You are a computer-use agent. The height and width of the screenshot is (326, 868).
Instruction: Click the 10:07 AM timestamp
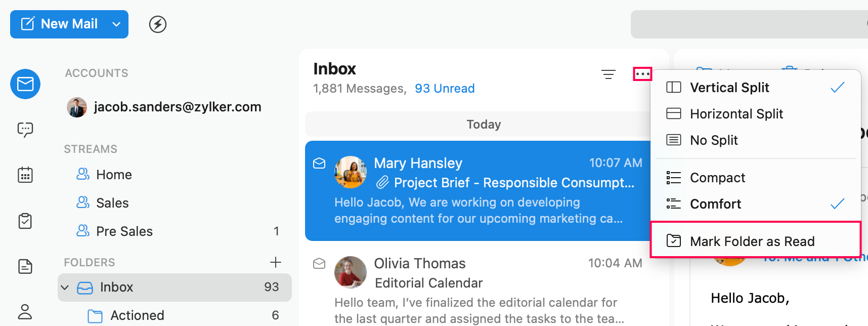pyautogui.click(x=616, y=163)
